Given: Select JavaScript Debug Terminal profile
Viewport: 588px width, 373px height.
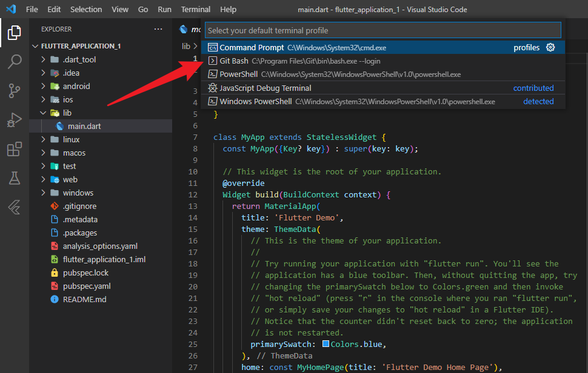Looking at the screenshot, I should tap(383, 88).
